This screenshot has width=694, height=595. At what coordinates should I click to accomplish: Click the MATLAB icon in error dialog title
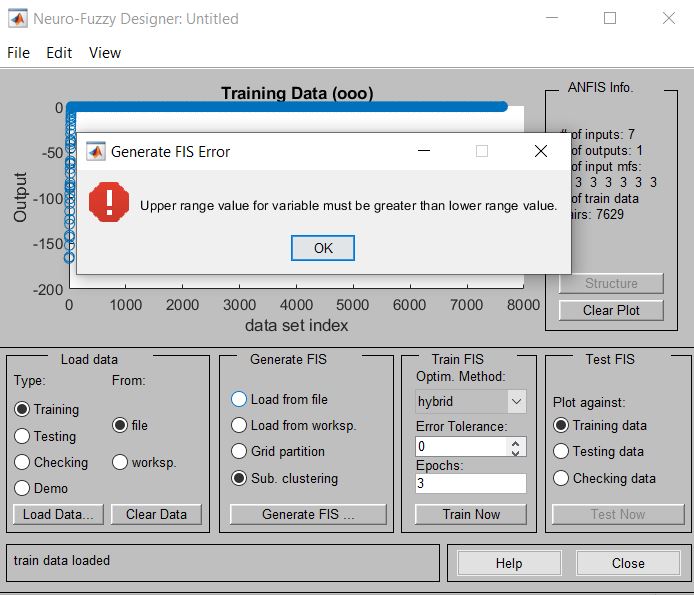96,151
